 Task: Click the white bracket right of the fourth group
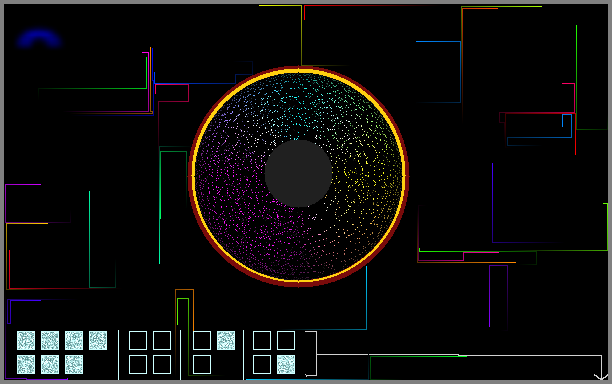tap(311, 354)
